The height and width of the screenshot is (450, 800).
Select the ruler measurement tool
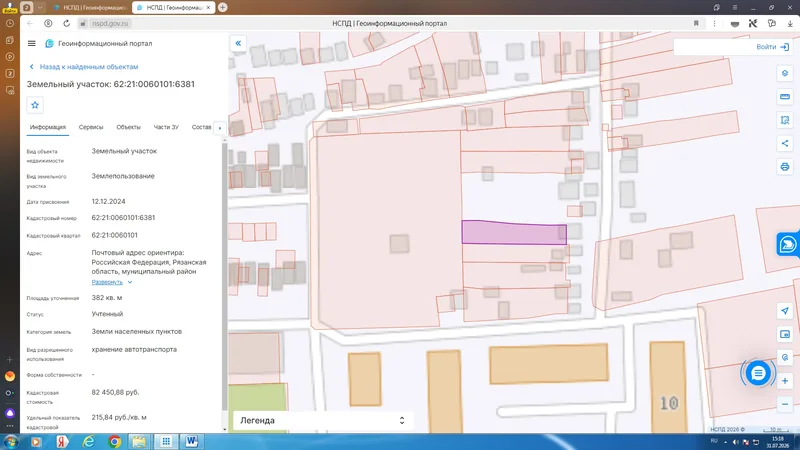tap(785, 97)
